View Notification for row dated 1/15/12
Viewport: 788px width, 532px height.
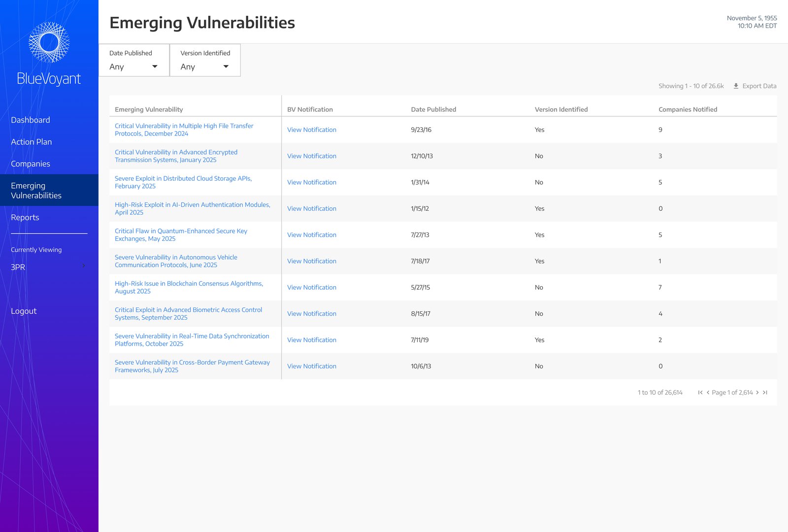pyautogui.click(x=312, y=208)
